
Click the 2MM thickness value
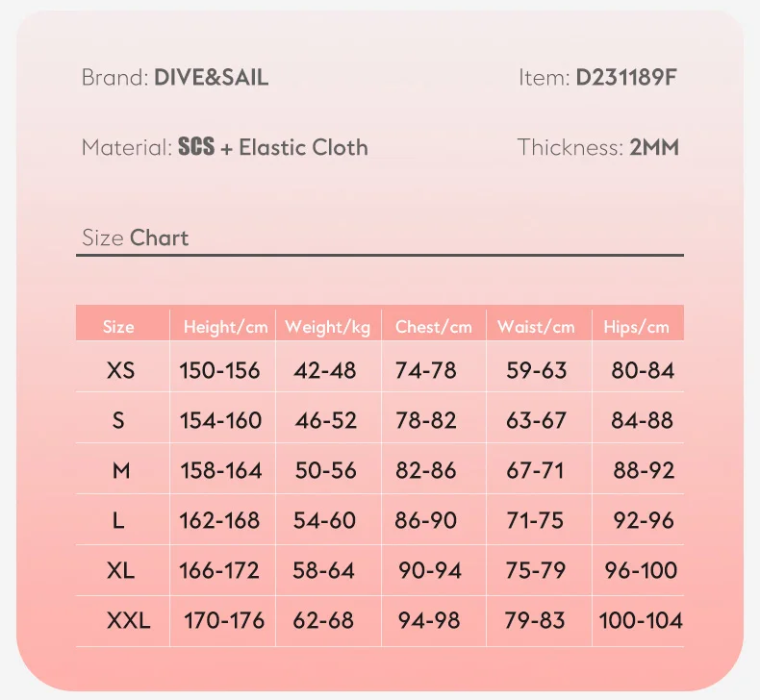[654, 147]
